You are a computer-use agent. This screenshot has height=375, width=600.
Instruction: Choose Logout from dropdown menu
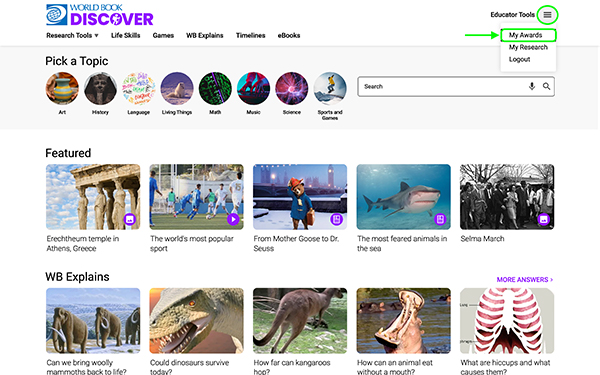pos(519,59)
